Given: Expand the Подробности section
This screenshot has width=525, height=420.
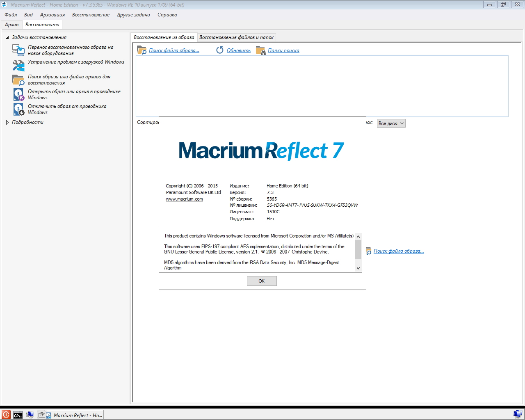Looking at the screenshot, I should tap(7, 122).
